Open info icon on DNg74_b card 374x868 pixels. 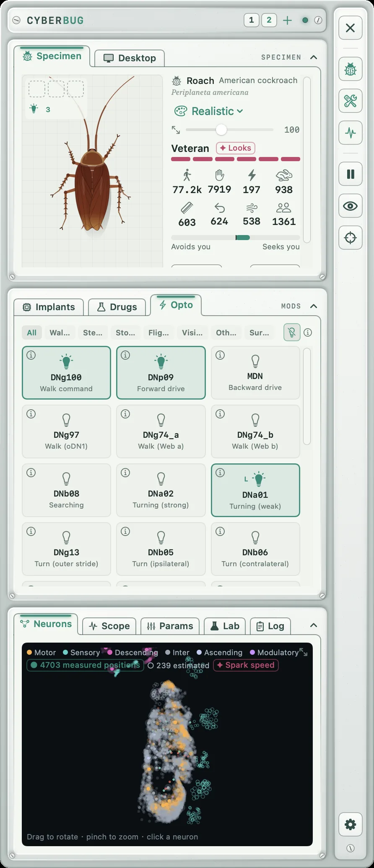[220, 414]
